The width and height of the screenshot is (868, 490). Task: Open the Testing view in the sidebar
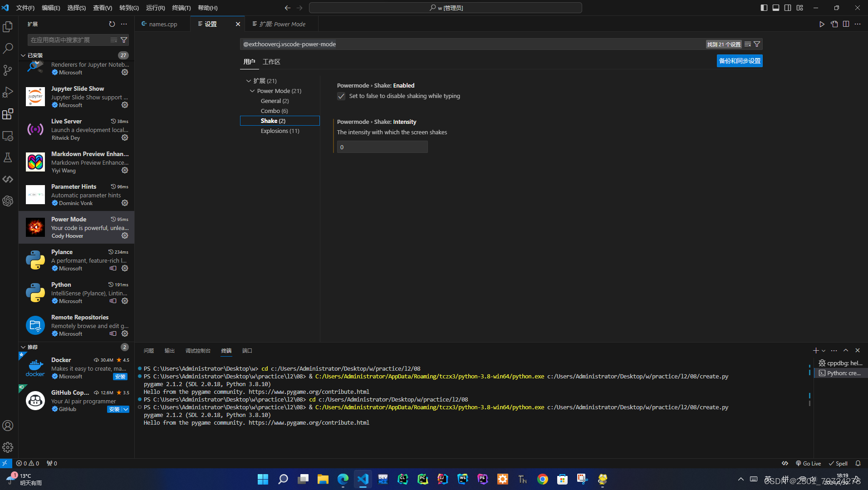tap(7, 157)
